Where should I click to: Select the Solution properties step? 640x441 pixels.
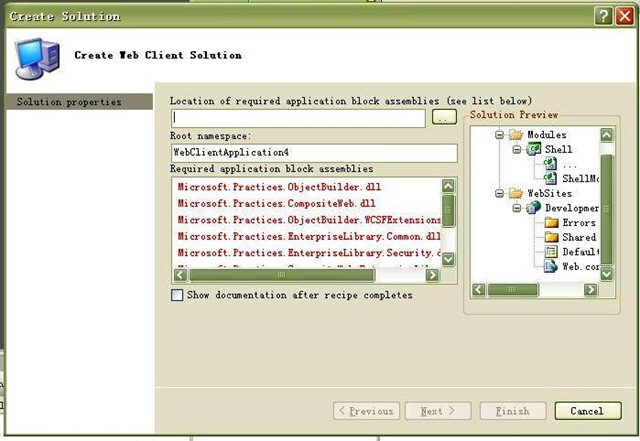point(80,102)
